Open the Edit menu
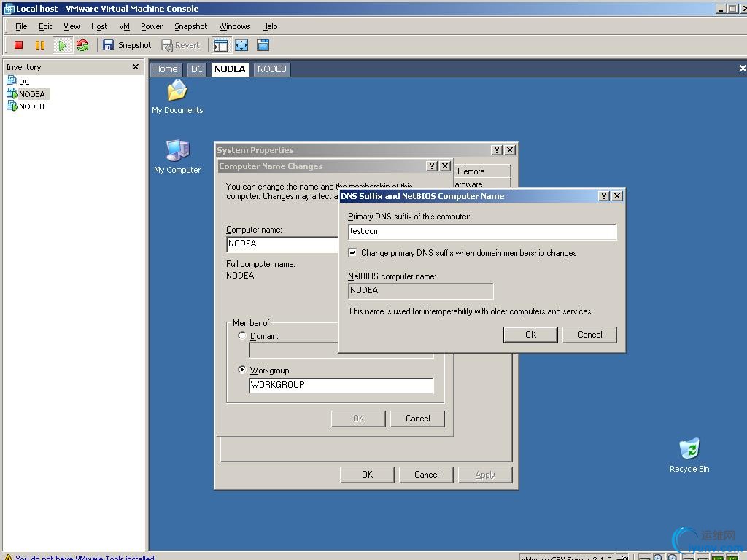This screenshot has width=747, height=560. pos(45,26)
